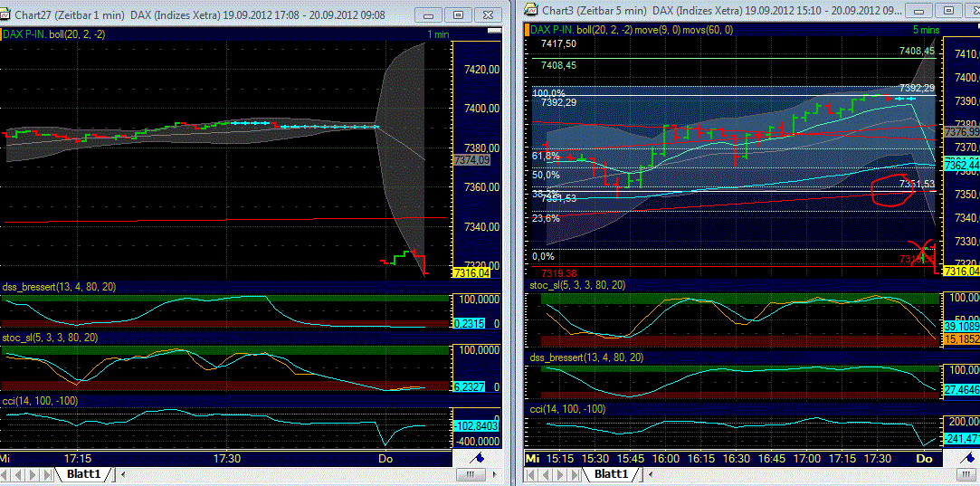Go to previous sheet in Chart27
Screen dimensions: 980x486
click(16, 473)
